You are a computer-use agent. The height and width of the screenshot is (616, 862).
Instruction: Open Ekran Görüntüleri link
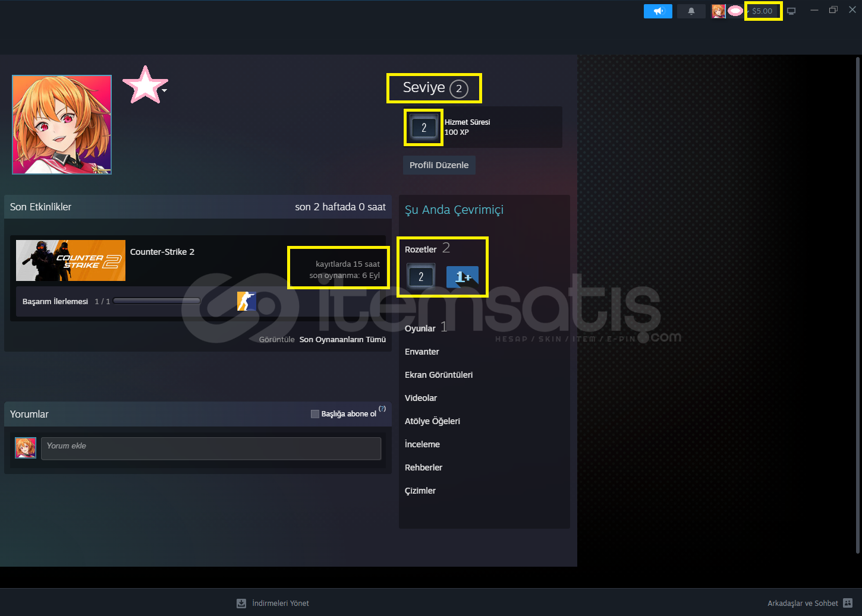tap(439, 375)
